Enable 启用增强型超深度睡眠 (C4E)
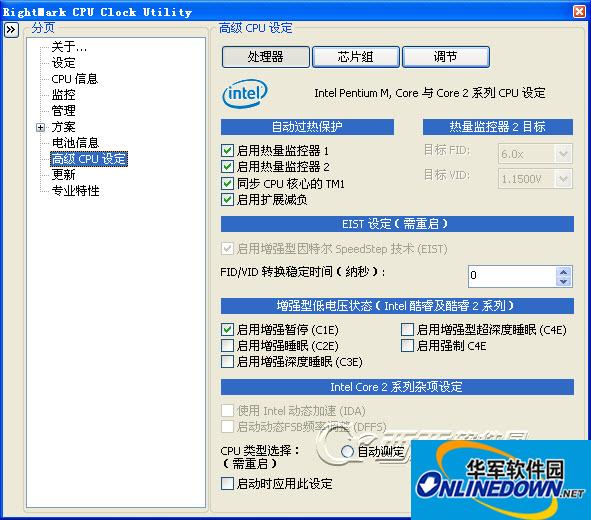This screenshot has width=591, height=520. coord(407,330)
